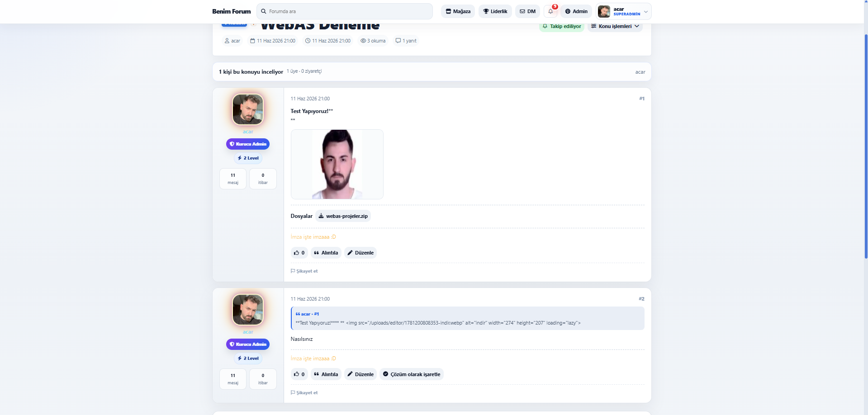Edit post #2 with Düzenle
This screenshot has height=415, width=868.
[x=360, y=374]
